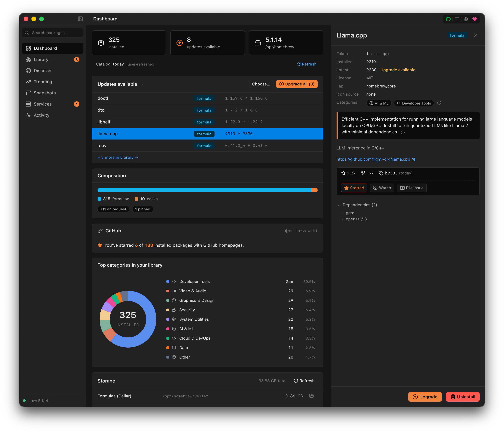This screenshot has width=504, height=432.
Task: Click the Video & Audio camera icon
Action: (x=174, y=291)
